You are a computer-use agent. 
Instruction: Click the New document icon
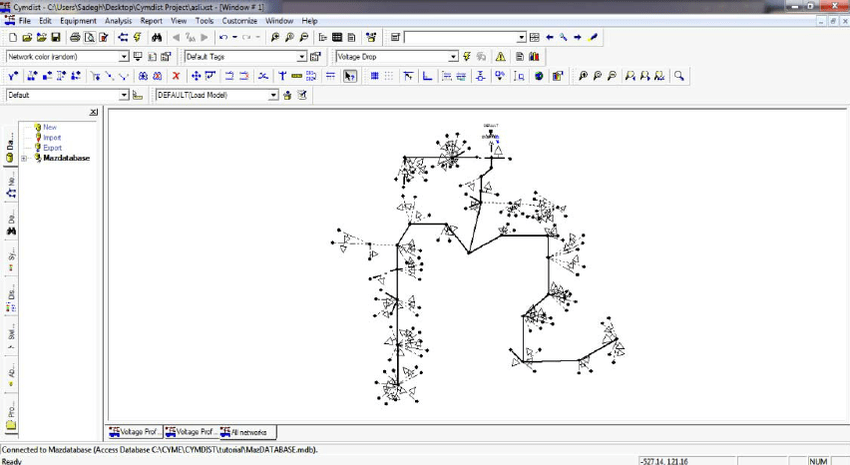click(x=13, y=38)
